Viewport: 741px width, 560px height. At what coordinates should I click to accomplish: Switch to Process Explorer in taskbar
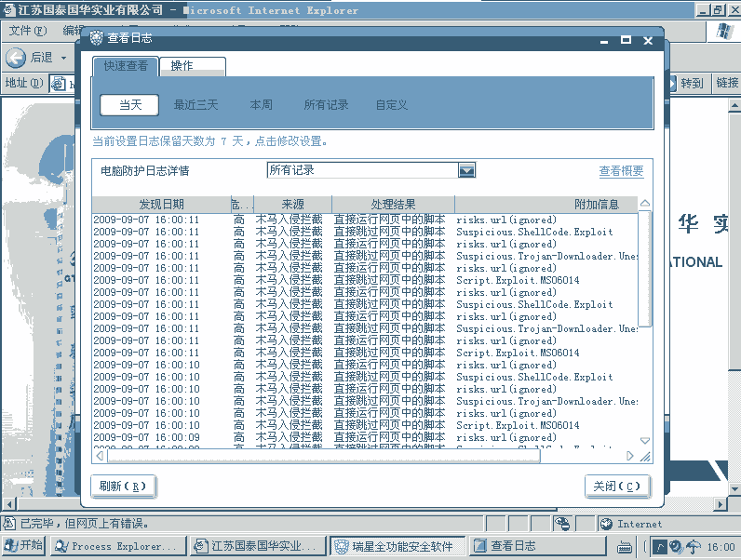[118, 546]
